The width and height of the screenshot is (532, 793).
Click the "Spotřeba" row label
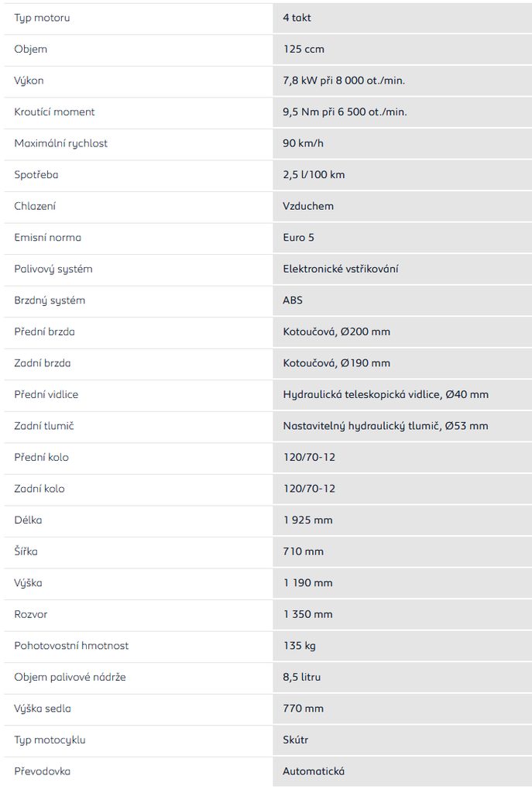(x=36, y=175)
